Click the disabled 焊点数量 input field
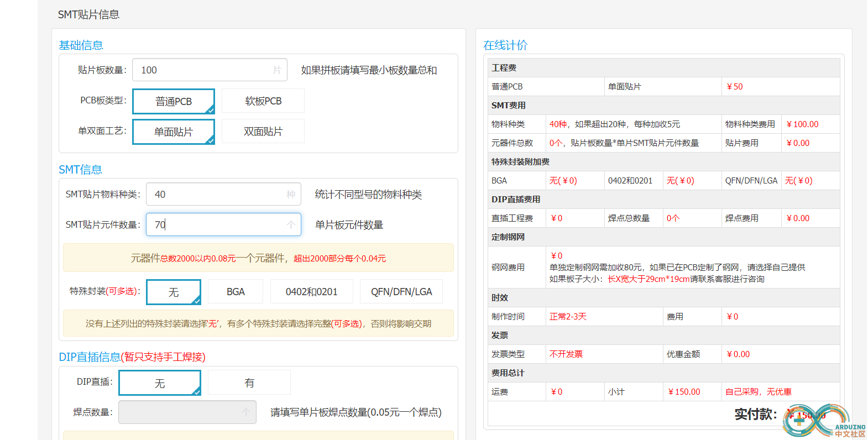Screen dimensions: 868x440 pyautogui.click(x=187, y=412)
